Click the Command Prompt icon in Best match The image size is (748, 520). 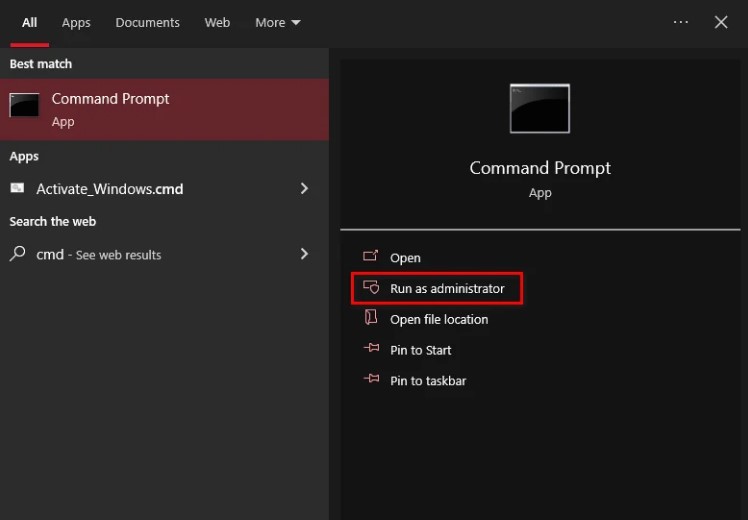click(24, 105)
